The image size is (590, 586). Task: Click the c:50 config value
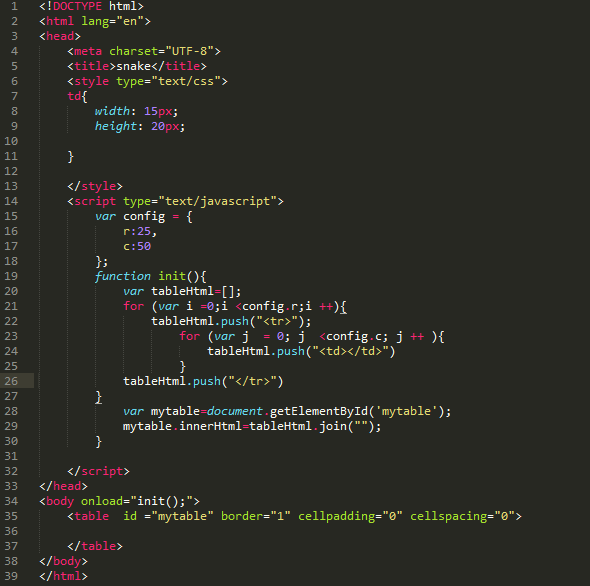pyautogui.click(x=137, y=246)
